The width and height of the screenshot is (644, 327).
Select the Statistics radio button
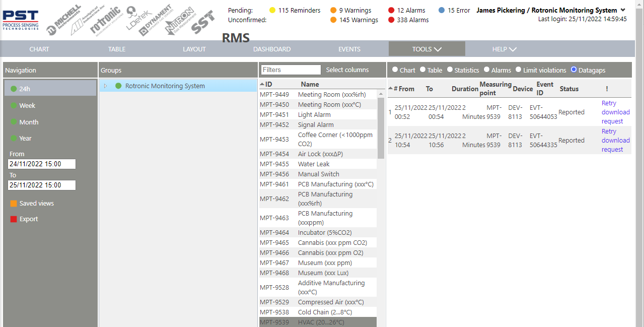tap(450, 70)
